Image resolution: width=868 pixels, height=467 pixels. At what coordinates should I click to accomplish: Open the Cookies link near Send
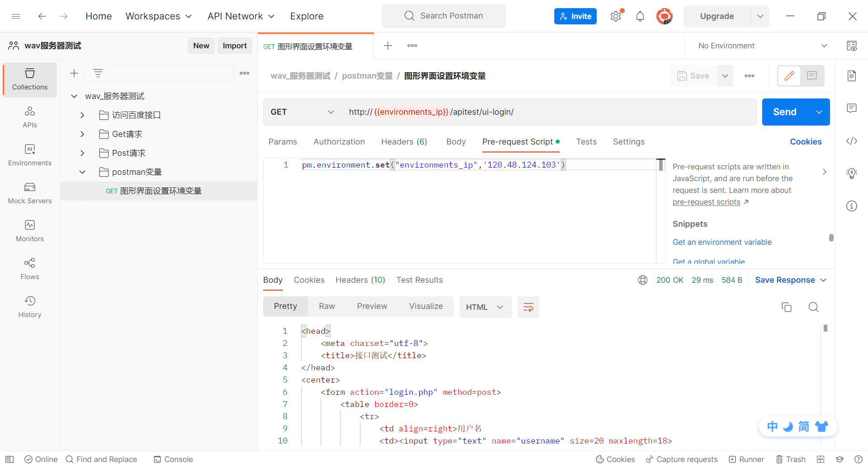pos(806,142)
